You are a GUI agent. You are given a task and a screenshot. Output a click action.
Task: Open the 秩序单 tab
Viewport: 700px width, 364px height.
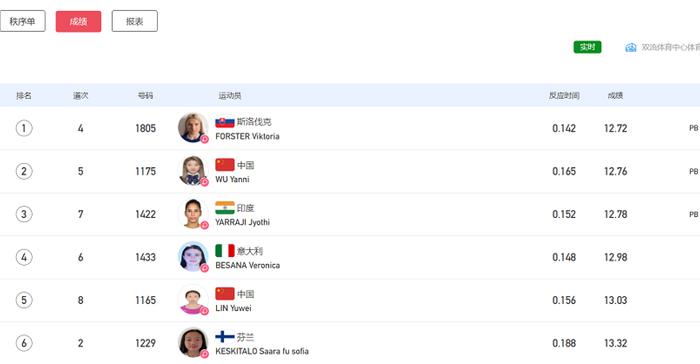pyautogui.click(x=22, y=21)
